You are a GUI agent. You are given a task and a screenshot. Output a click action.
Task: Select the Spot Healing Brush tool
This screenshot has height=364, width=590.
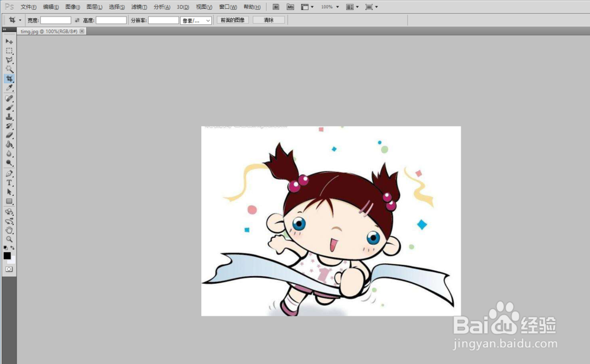pos(9,99)
